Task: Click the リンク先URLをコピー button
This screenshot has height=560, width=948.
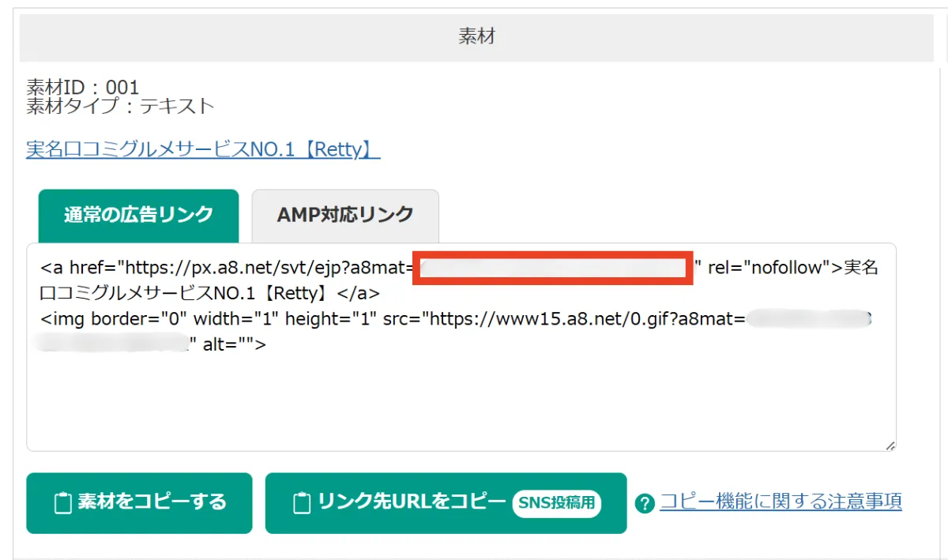Action: 446,503
